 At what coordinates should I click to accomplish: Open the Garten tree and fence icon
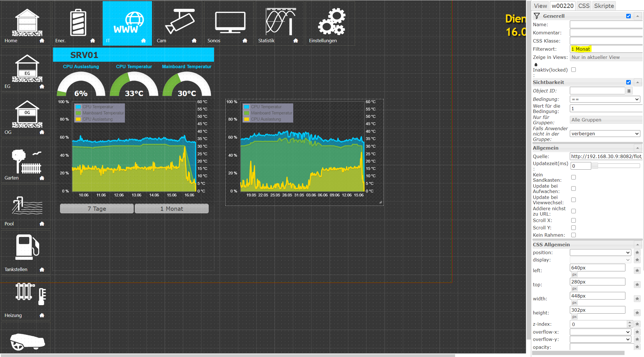[27, 161]
